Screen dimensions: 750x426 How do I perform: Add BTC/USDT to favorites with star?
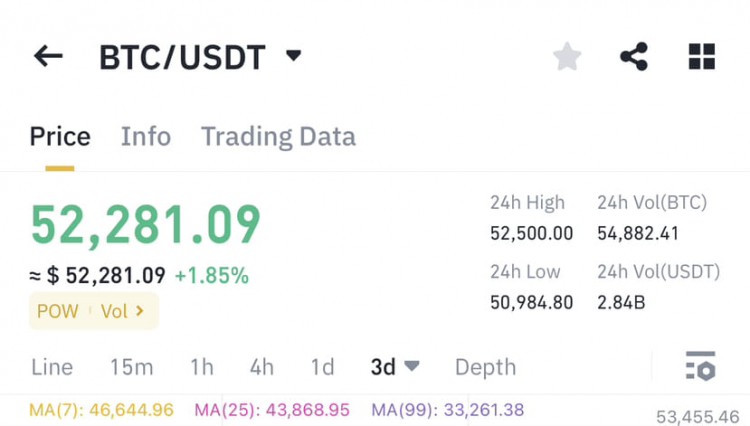[x=567, y=56]
